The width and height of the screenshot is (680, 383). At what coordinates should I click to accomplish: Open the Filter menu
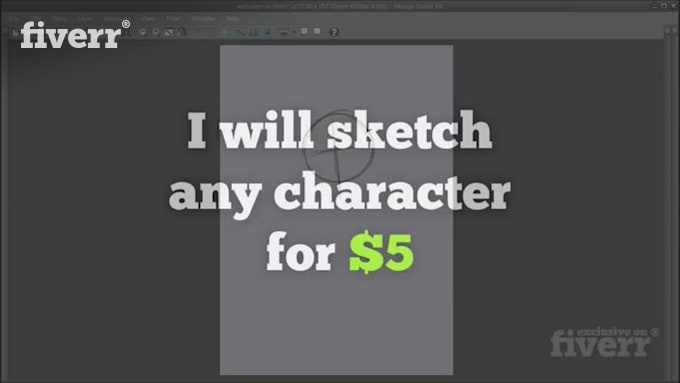[173, 19]
